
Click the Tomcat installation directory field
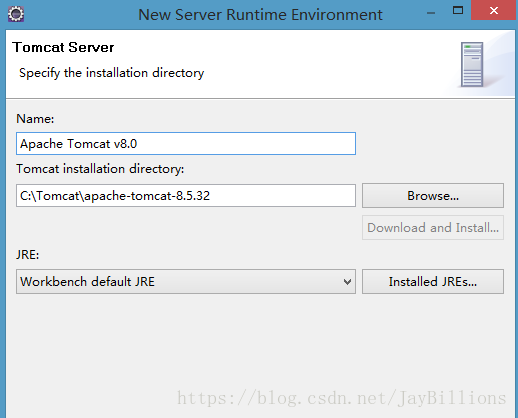(186, 195)
